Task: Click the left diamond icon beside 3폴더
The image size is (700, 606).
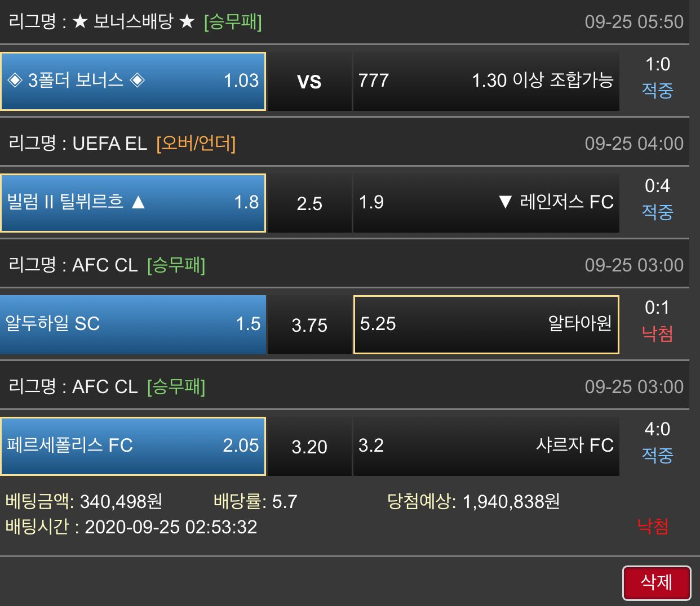Action: [x=15, y=81]
